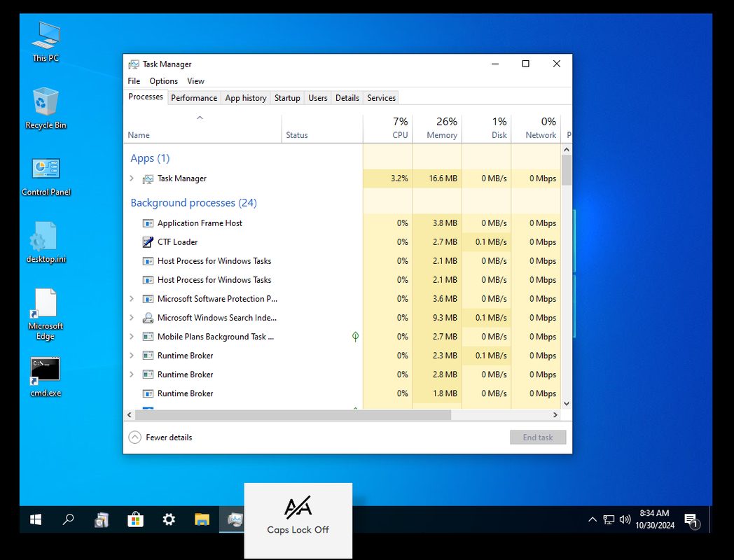Click the Application Frame Host process icon
This screenshot has height=560, width=734.
pyautogui.click(x=148, y=223)
